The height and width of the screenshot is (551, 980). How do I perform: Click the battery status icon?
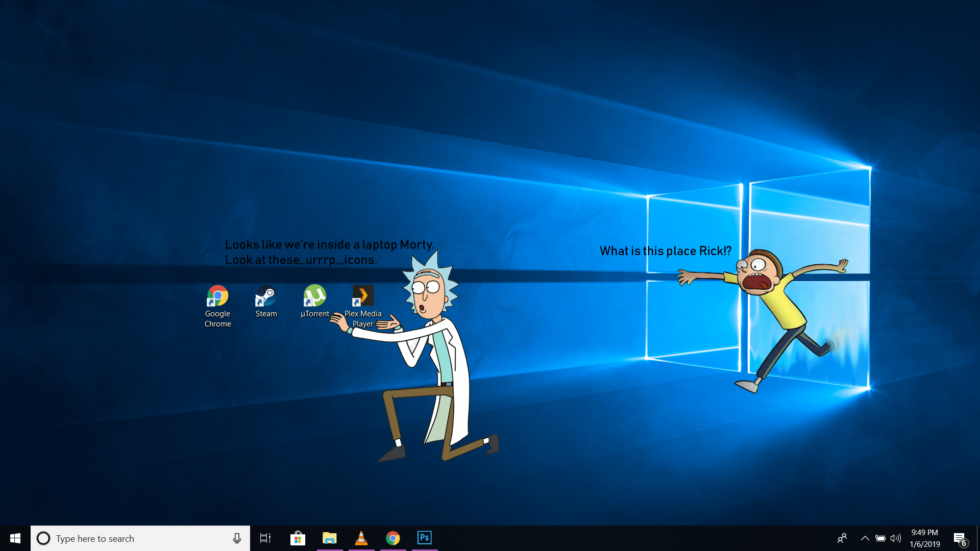click(x=880, y=538)
